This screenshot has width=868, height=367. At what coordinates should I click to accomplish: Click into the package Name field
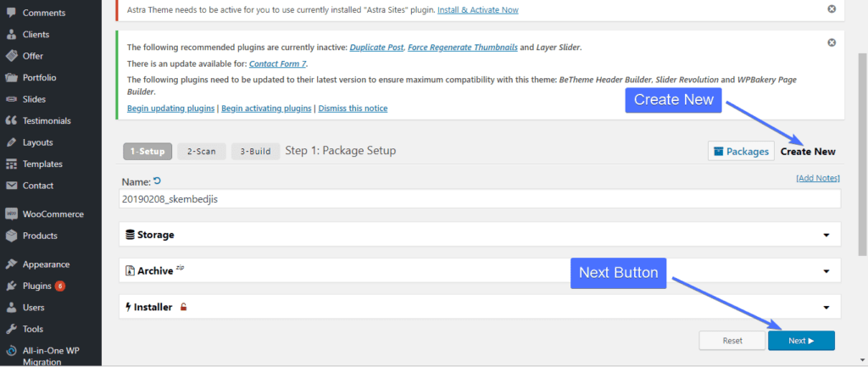[x=480, y=198]
